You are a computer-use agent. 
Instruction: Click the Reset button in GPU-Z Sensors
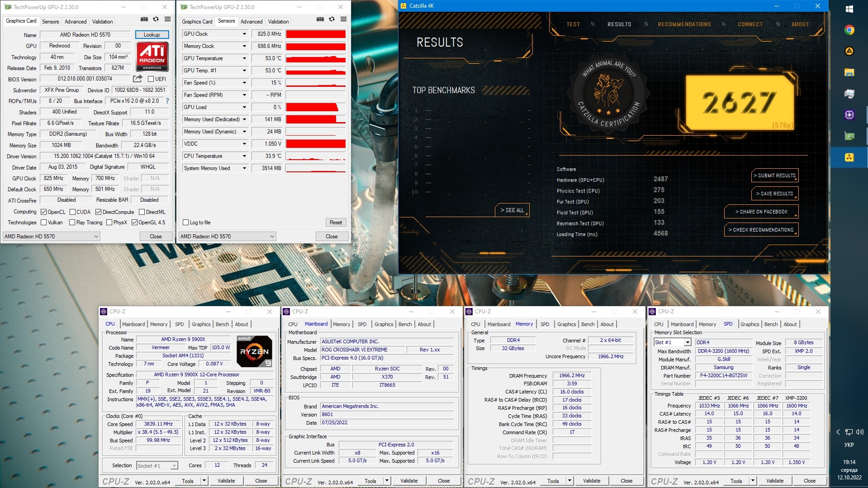336,223
